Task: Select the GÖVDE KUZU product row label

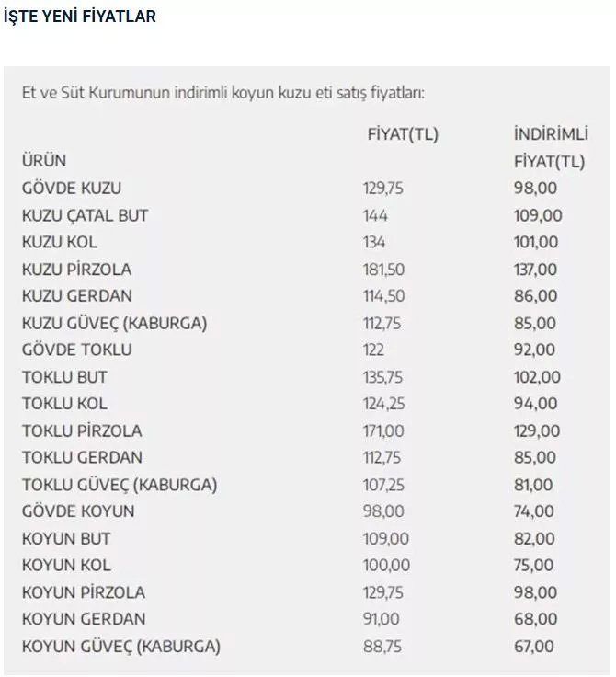Action: pos(72,189)
